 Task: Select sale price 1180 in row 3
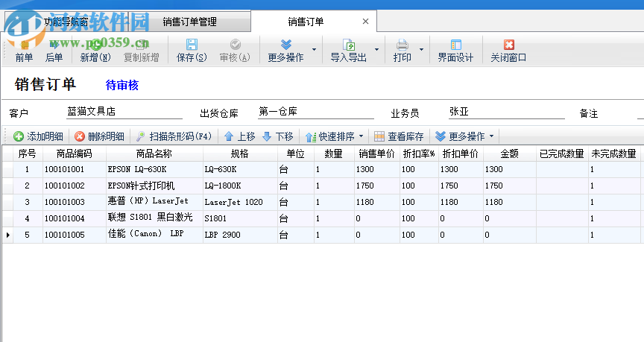pos(376,202)
